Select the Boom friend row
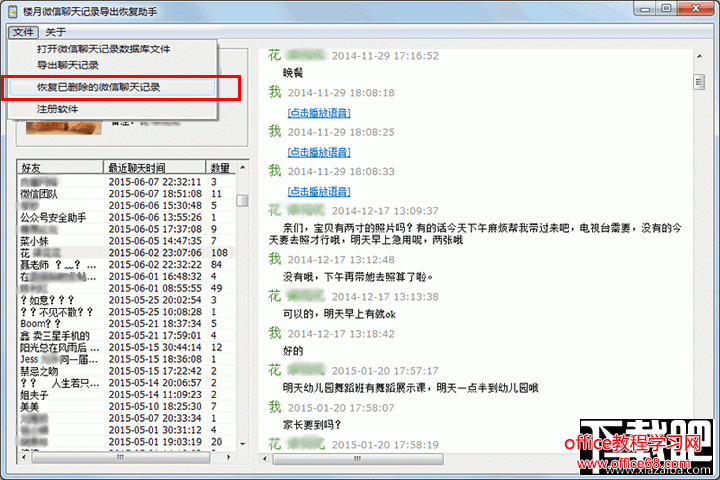The image size is (720, 480). 127,324
